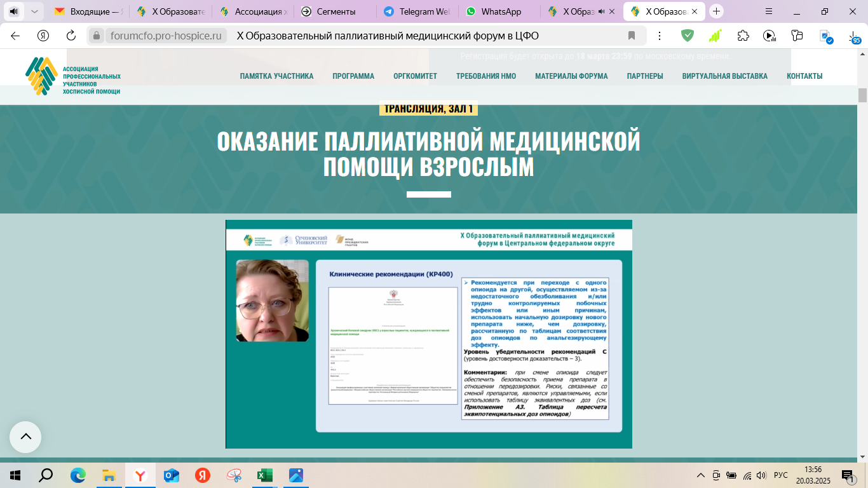Open ПАРТНЕРЫ in site navigation
Screen dimensions: 868x488
click(645, 76)
